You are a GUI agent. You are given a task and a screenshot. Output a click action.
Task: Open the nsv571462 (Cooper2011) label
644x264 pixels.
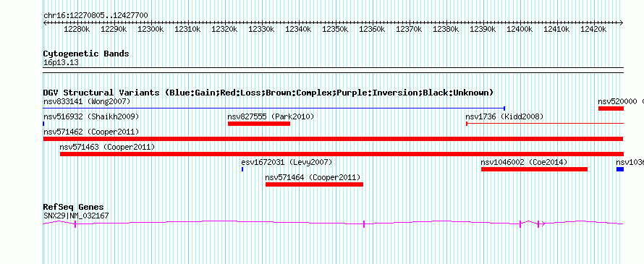(x=91, y=132)
